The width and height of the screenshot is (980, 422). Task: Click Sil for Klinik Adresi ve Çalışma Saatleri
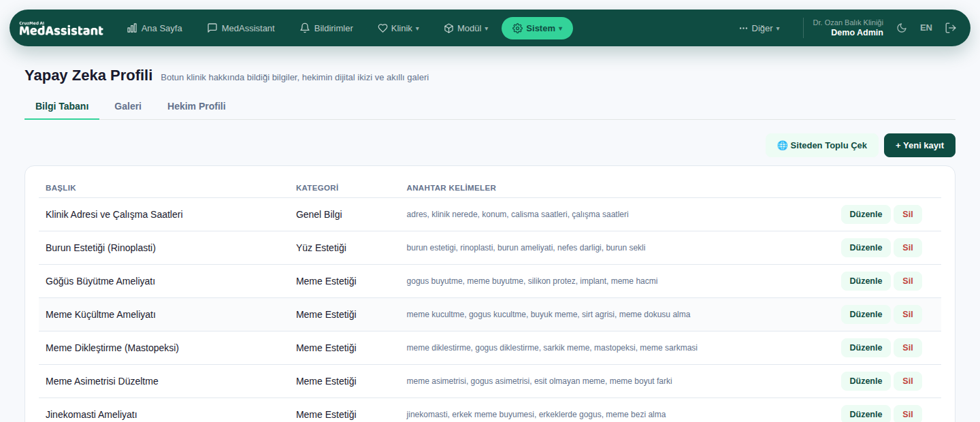pyautogui.click(x=908, y=214)
